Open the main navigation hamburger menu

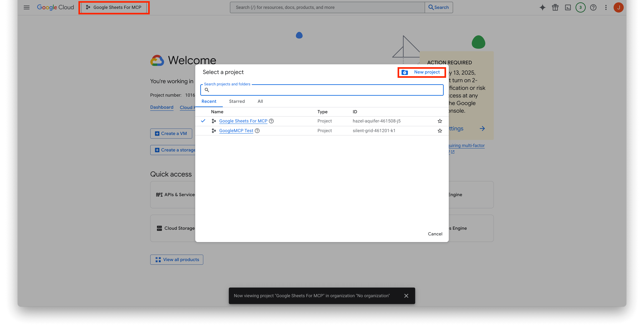[26, 7]
